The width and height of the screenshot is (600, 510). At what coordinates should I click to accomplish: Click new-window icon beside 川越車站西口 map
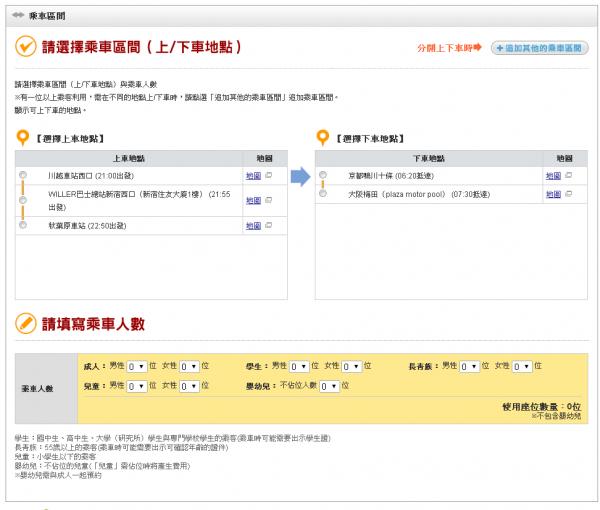(x=269, y=175)
